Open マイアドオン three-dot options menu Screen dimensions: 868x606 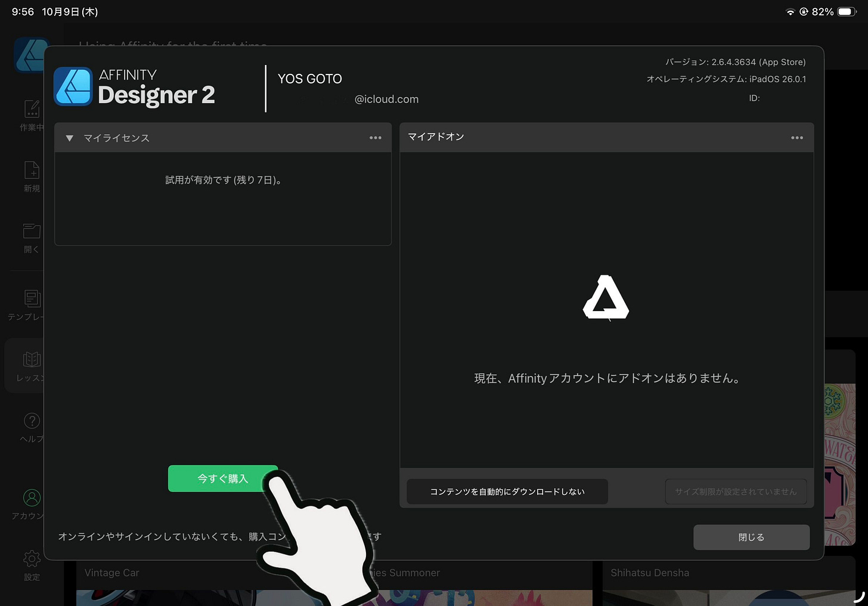pos(796,138)
